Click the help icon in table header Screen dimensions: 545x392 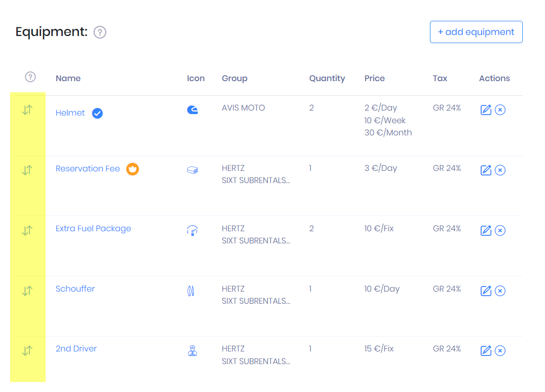(x=30, y=77)
